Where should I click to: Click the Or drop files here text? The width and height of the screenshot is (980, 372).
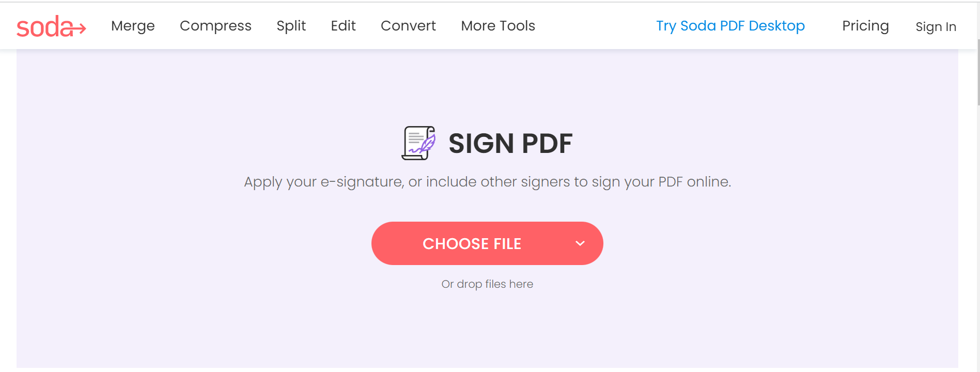(487, 284)
